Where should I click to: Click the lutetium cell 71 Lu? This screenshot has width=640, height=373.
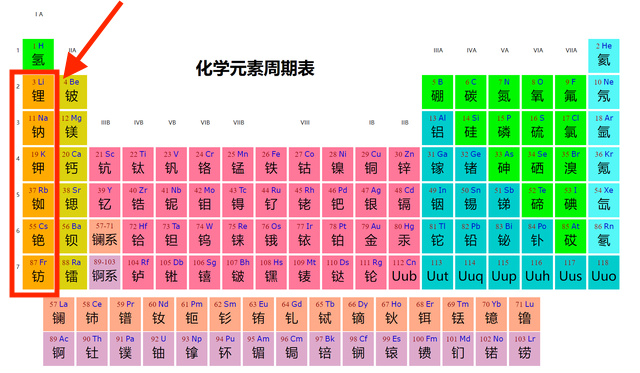pyautogui.click(x=524, y=314)
